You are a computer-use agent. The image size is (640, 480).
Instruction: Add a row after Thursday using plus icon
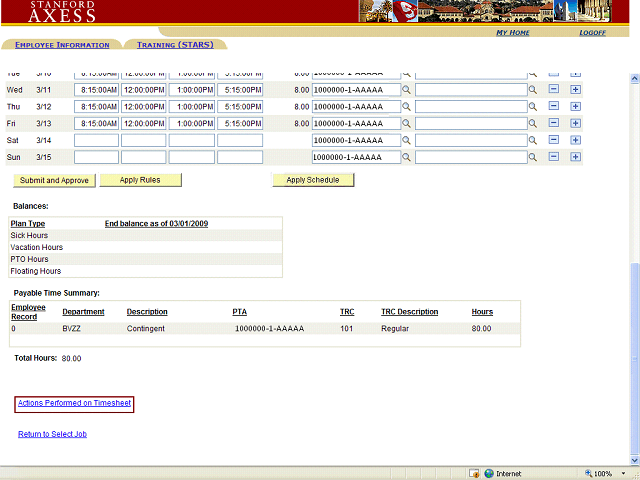pyautogui.click(x=575, y=107)
